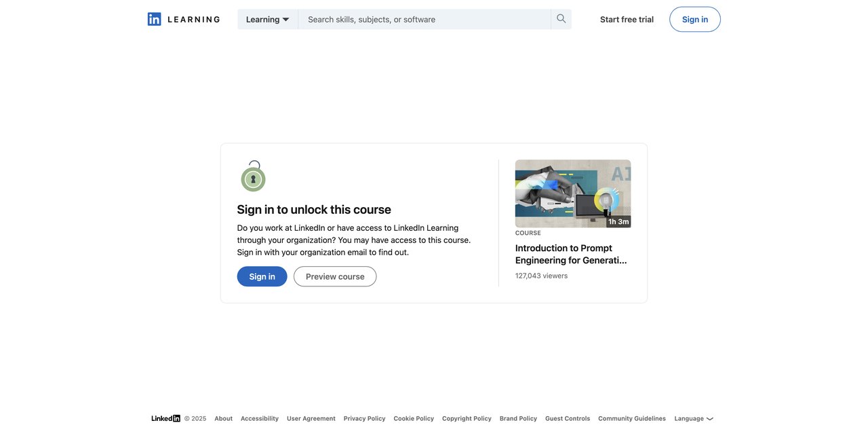This screenshot has height=429, width=868.
Task: View the Privacy Policy page
Action: point(364,419)
